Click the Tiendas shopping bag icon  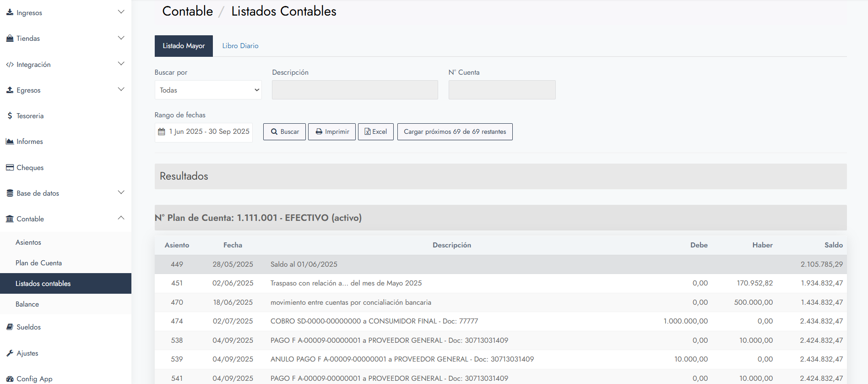point(10,38)
